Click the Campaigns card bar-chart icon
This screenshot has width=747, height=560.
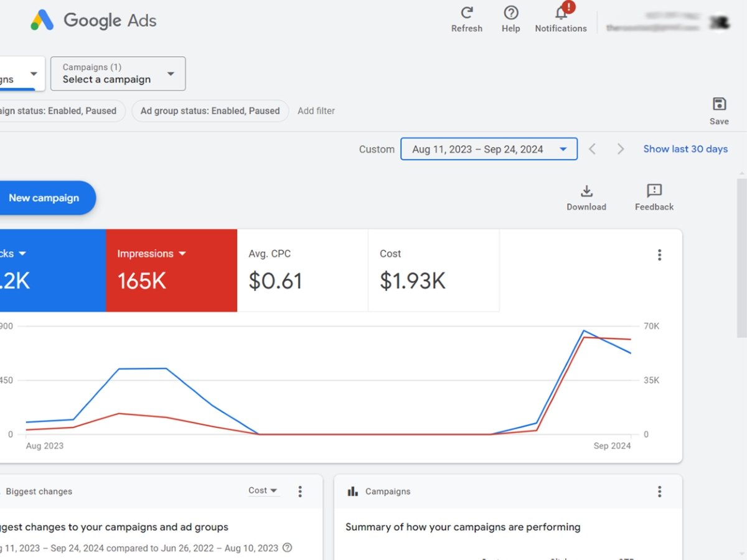pos(353,492)
